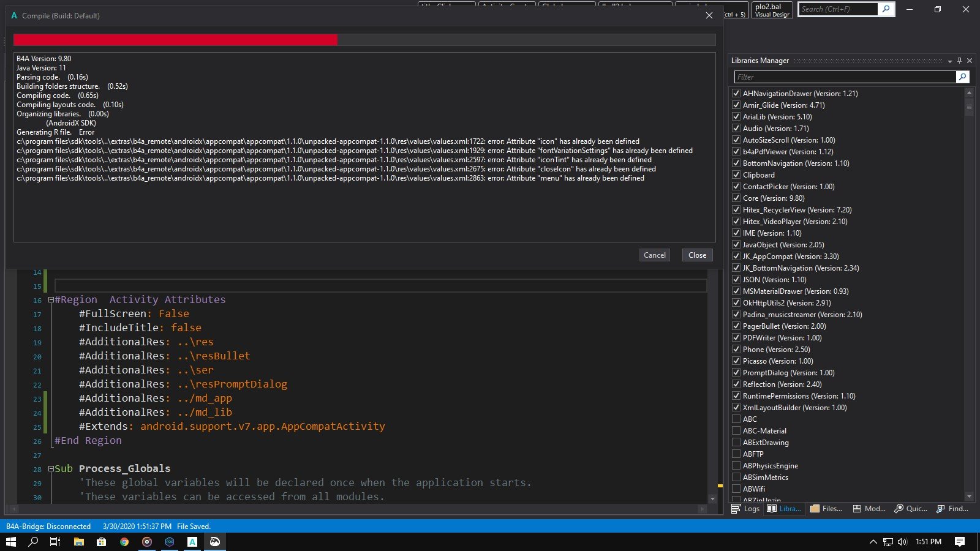This screenshot has height=551, width=980.
Task: Open the Quick Search tab
Action: pos(911,509)
